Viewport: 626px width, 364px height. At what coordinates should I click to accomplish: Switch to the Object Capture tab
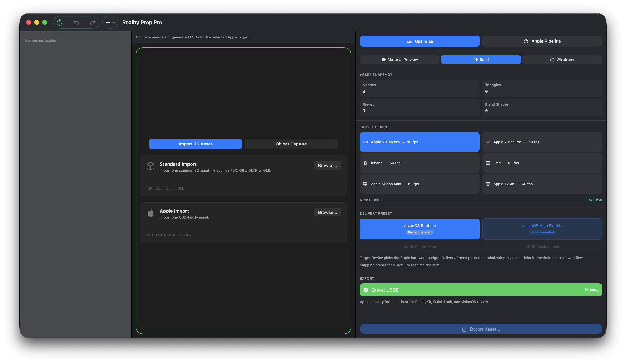(x=291, y=144)
